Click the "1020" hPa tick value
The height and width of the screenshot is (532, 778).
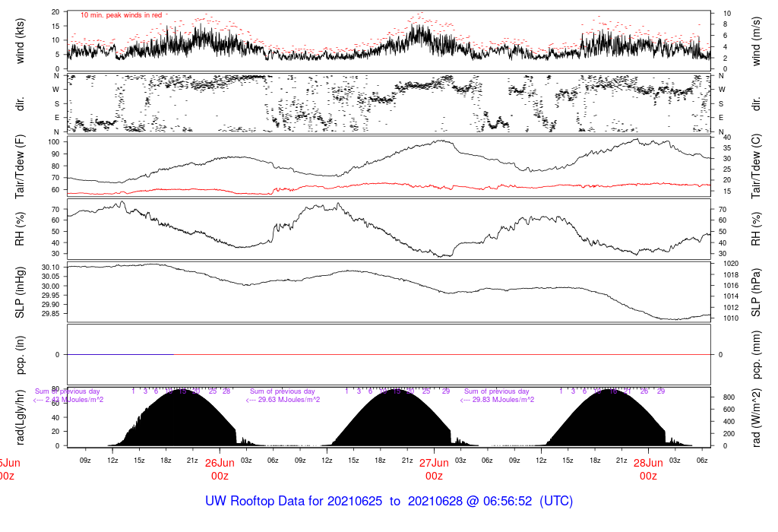tap(732, 264)
